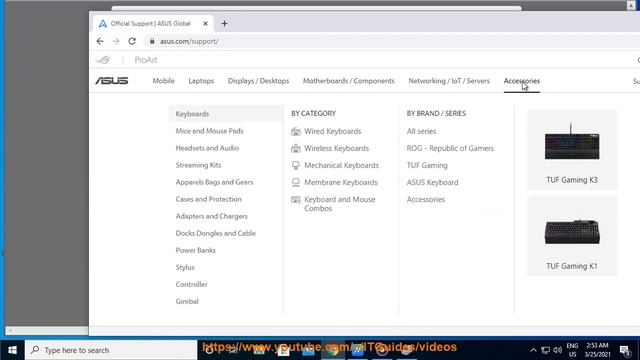640x360 pixels.
Task: Click the Membrane Keyboards icon
Action: [296, 182]
